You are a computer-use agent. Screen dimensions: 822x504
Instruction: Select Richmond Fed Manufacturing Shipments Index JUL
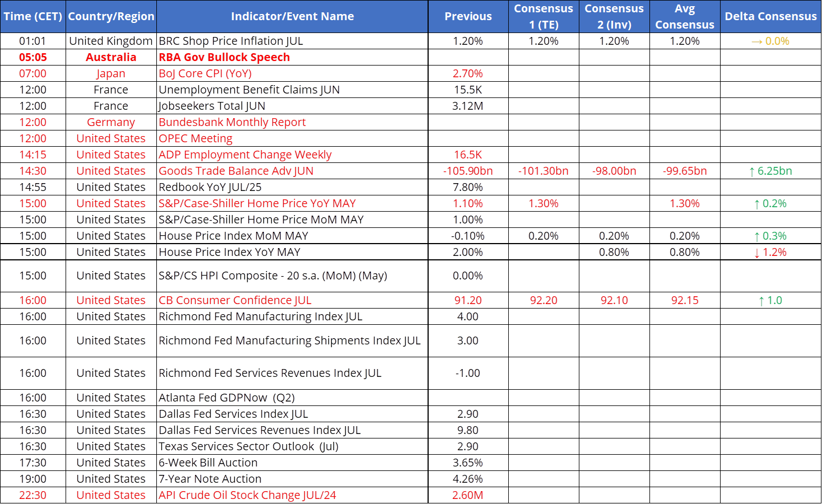[292, 340]
